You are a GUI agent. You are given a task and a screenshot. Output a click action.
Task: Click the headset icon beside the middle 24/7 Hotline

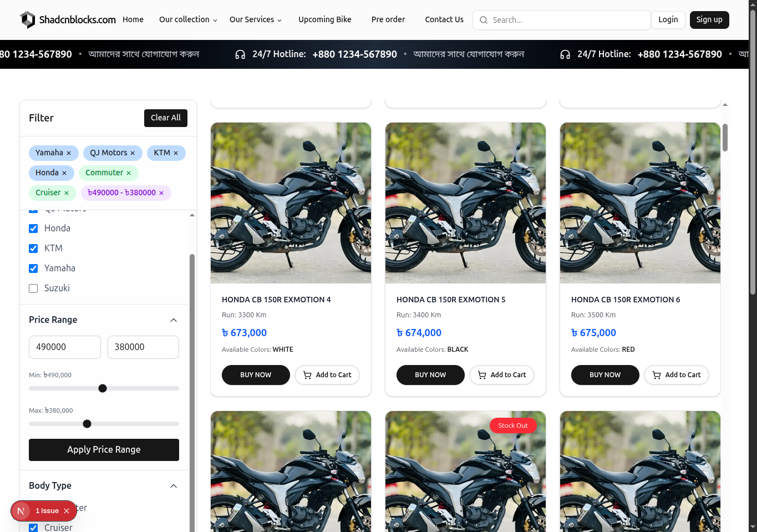(x=240, y=54)
